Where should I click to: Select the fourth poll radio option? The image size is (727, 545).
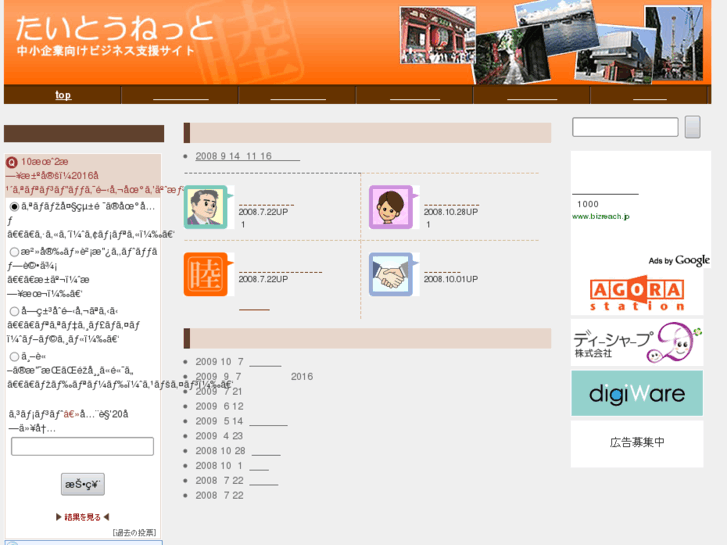(x=14, y=356)
